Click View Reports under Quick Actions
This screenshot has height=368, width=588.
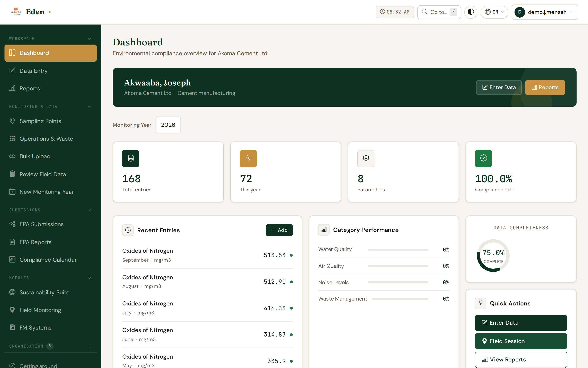tap(521, 359)
